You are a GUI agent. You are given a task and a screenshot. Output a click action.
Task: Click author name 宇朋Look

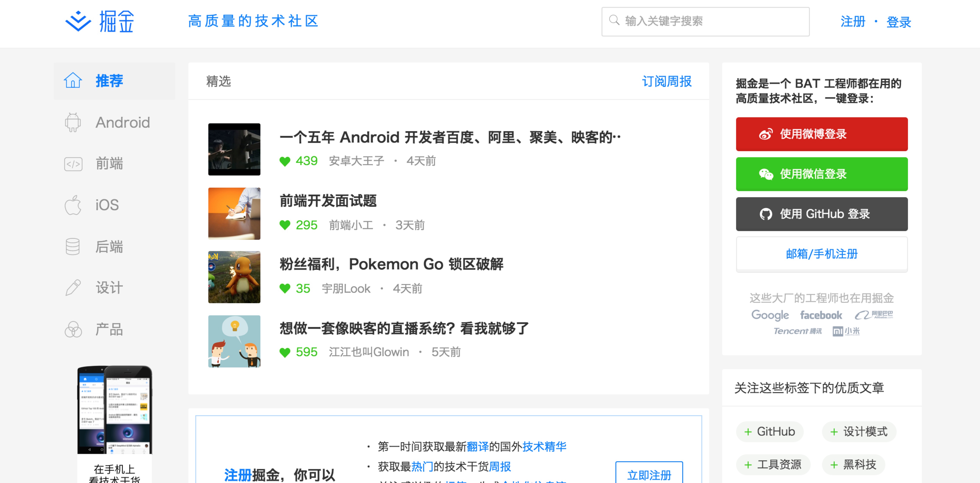346,288
